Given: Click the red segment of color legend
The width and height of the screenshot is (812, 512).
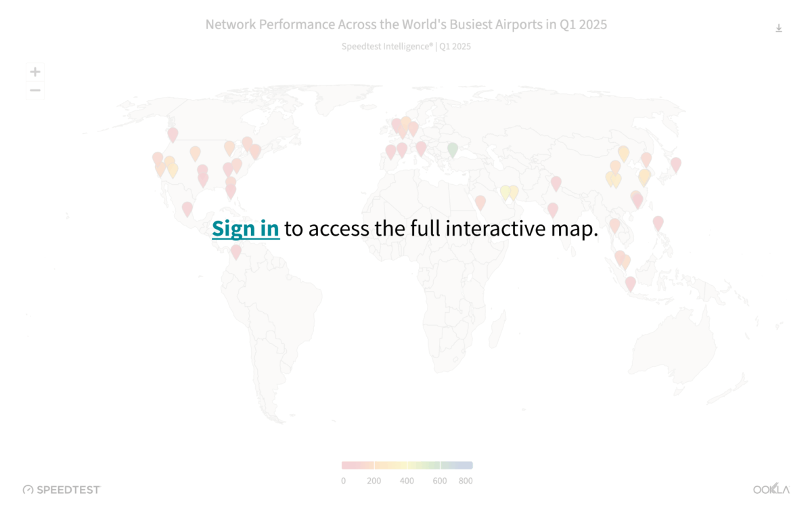Looking at the screenshot, I should [x=357, y=465].
